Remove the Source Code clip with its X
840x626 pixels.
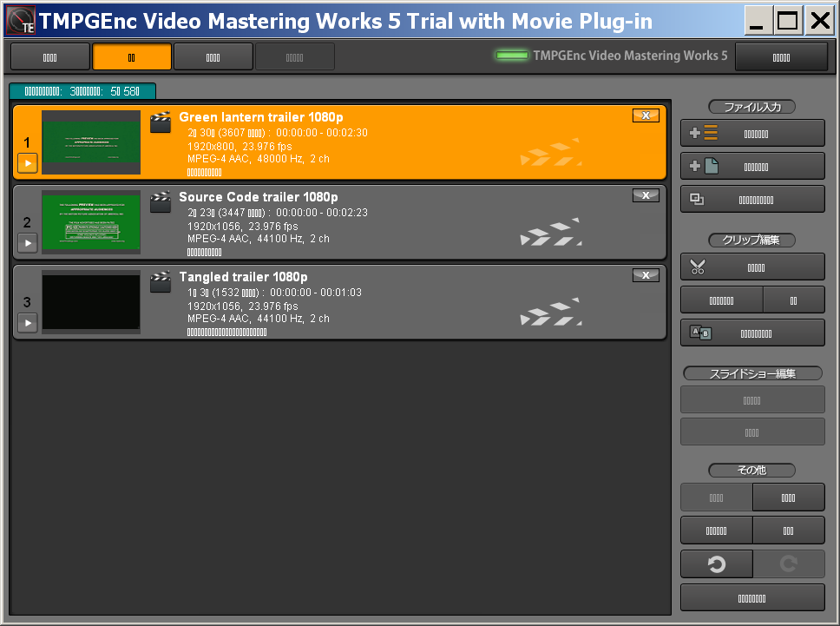[646, 195]
